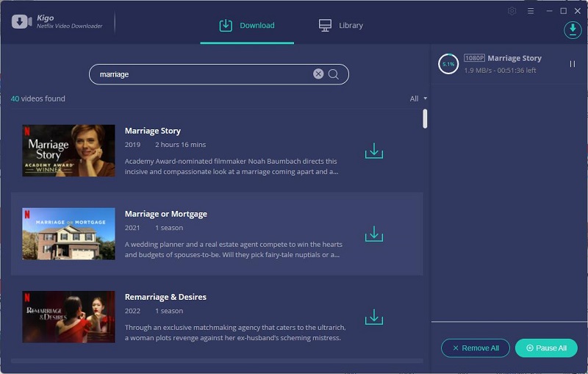The width and height of the screenshot is (588, 374).
Task: Open the All filter dropdown
Action: coord(418,98)
